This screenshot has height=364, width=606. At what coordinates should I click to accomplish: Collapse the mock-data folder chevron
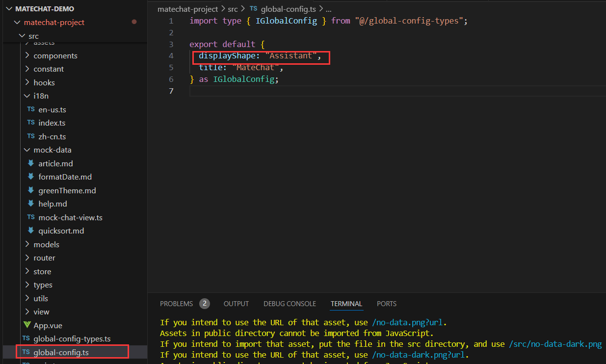click(27, 150)
